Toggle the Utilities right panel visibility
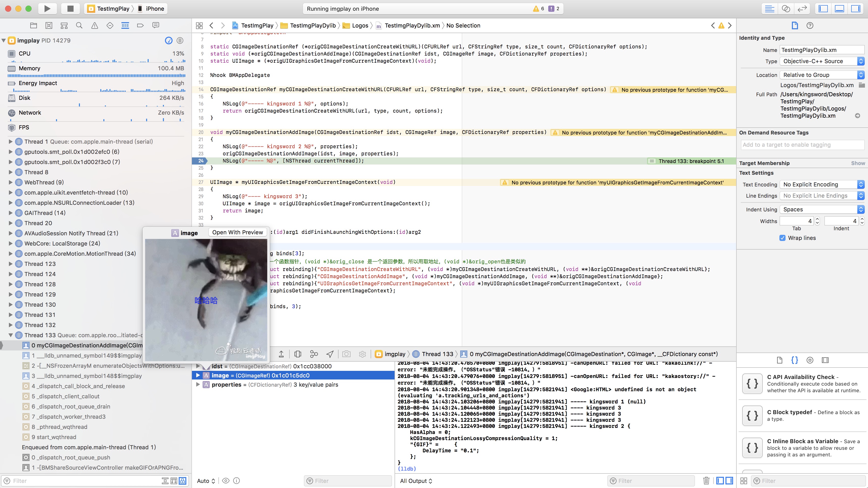 pos(856,8)
